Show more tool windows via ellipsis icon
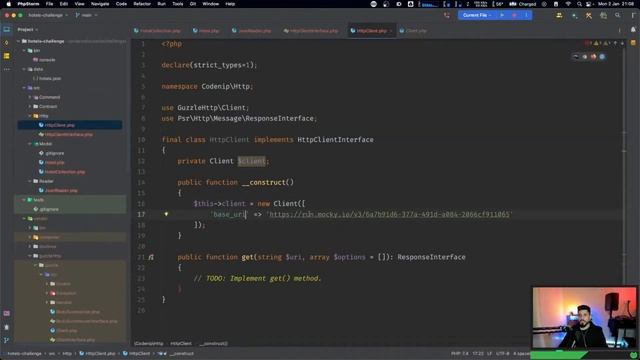 (7, 69)
